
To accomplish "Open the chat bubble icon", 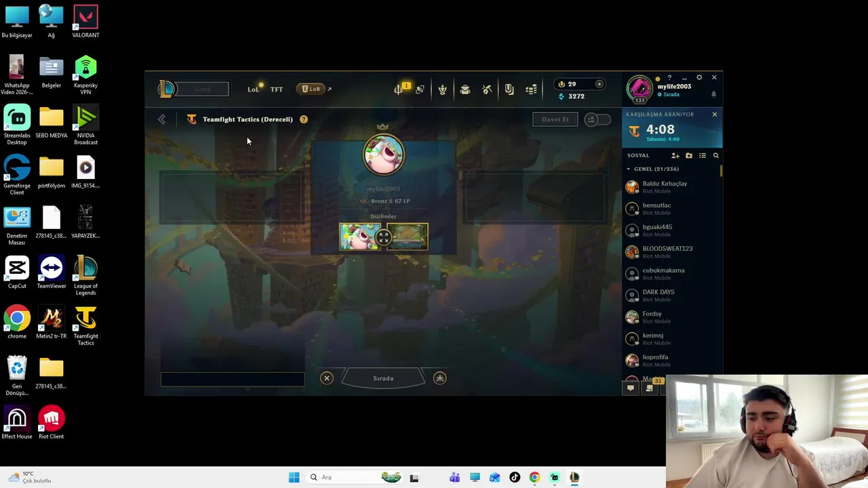I will 630,388.
